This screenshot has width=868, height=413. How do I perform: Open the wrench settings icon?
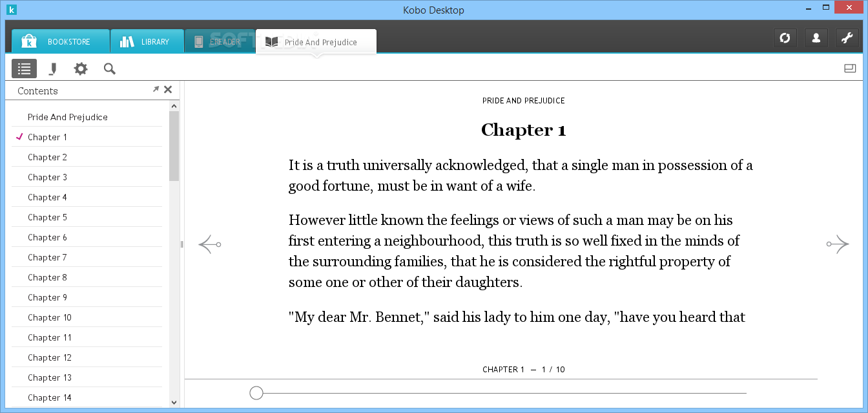tap(847, 38)
